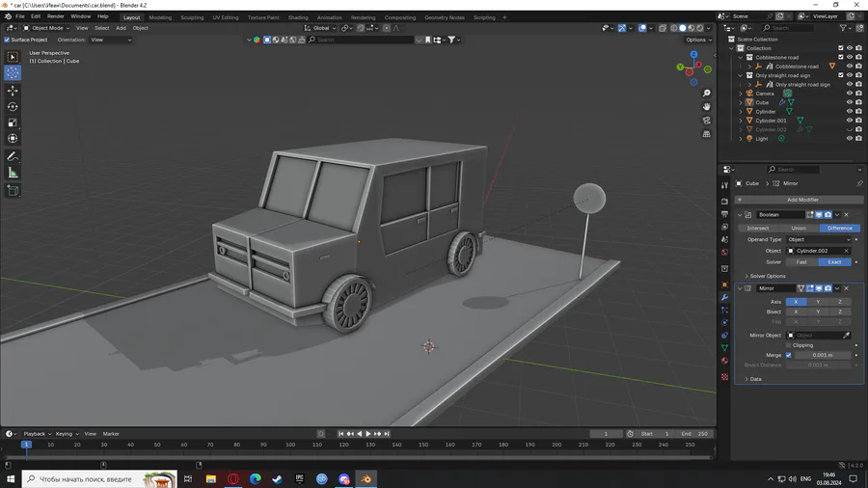Open the Output properties tab
This screenshot has height=488, width=868.
[724, 214]
